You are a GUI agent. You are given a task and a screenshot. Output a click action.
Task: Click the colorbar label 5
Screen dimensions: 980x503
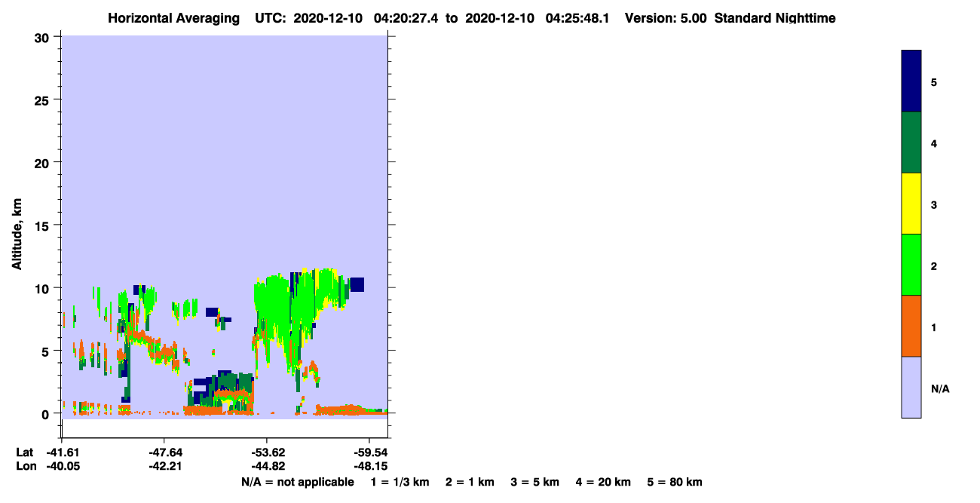[x=934, y=81]
